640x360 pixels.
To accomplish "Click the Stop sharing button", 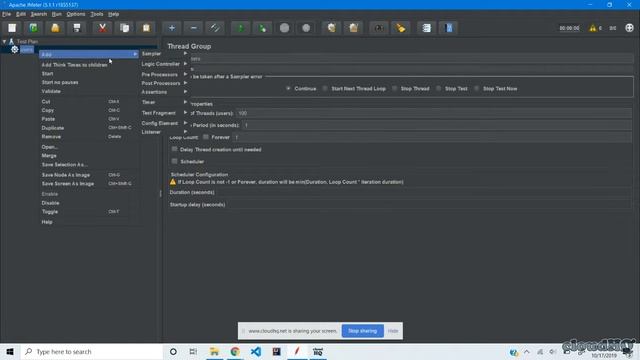I will (362, 331).
